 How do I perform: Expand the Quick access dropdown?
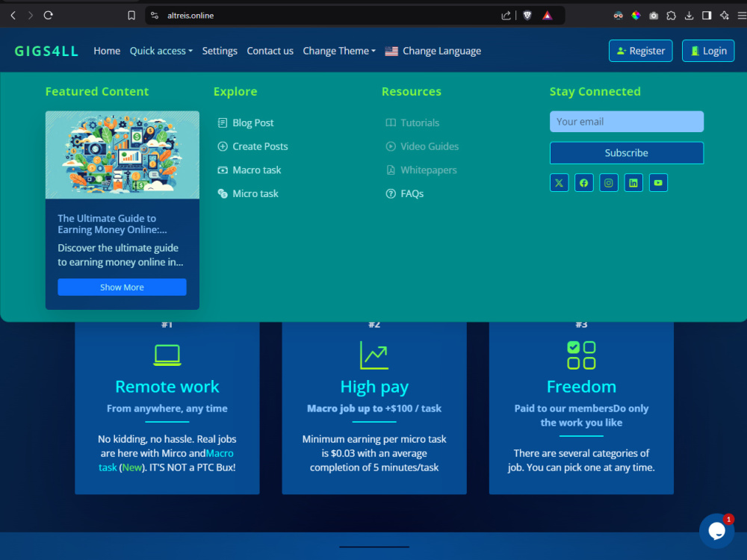coord(161,51)
